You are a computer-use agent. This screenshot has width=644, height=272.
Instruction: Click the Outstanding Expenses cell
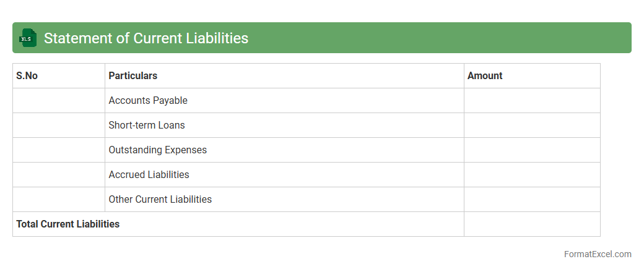click(158, 150)
